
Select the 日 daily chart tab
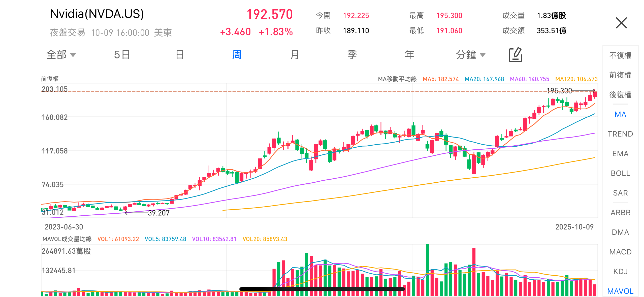click(180, 55)
